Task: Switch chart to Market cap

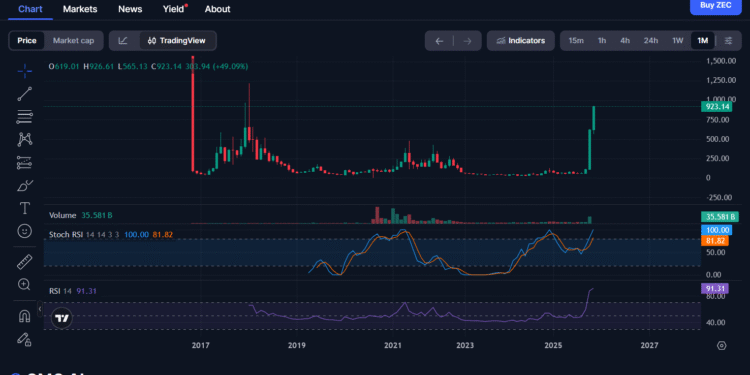Action: click(74, 41)
